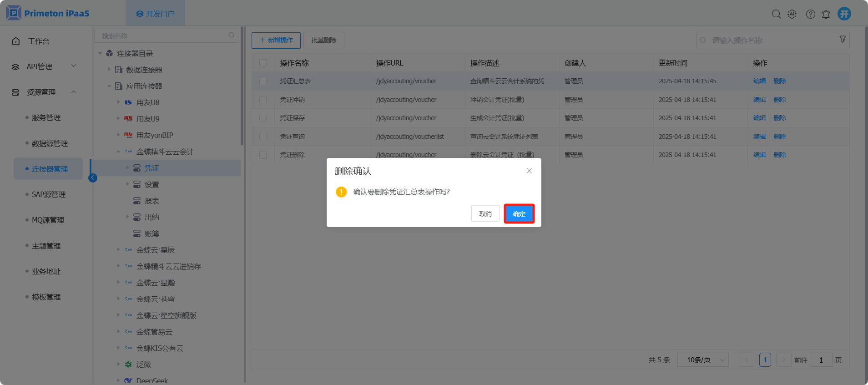Screen dimensions: 868x385
Task: Cancel deletion with 取消 button
Action: click(x=485, y=214)
